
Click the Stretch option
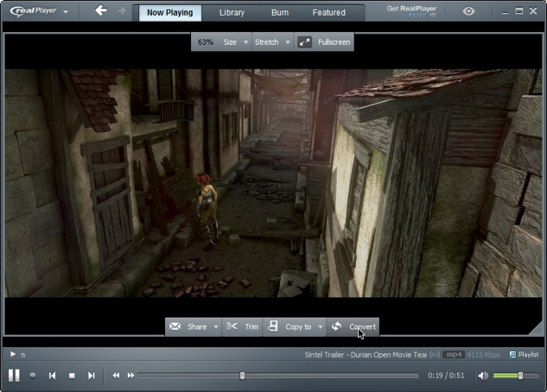coord(267,42)
